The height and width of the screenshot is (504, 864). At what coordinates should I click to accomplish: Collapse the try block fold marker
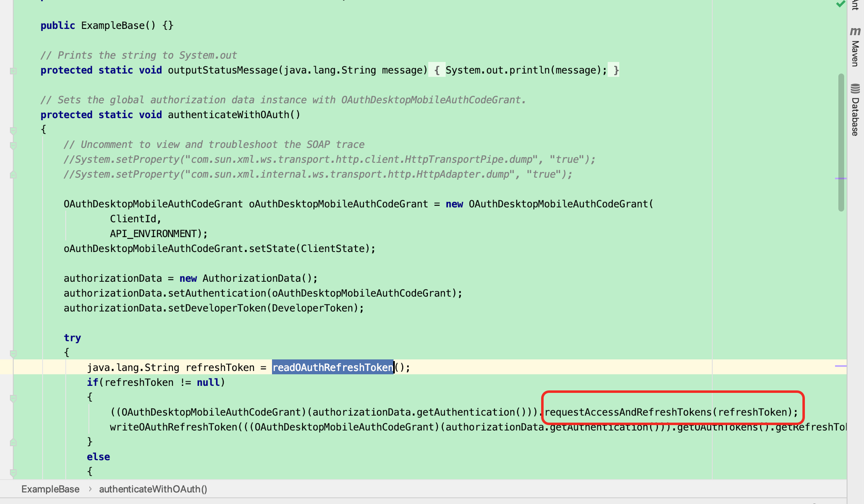click(x=13, y=353)
